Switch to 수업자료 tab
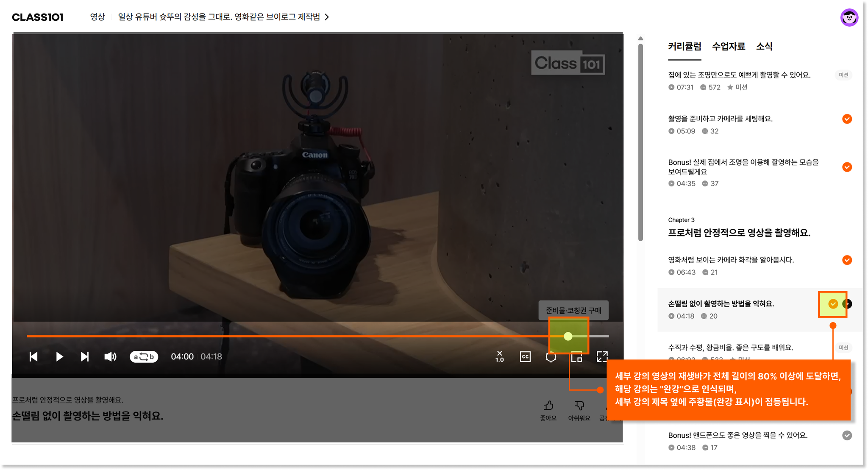The image size is (868, 470). point(729,47)
